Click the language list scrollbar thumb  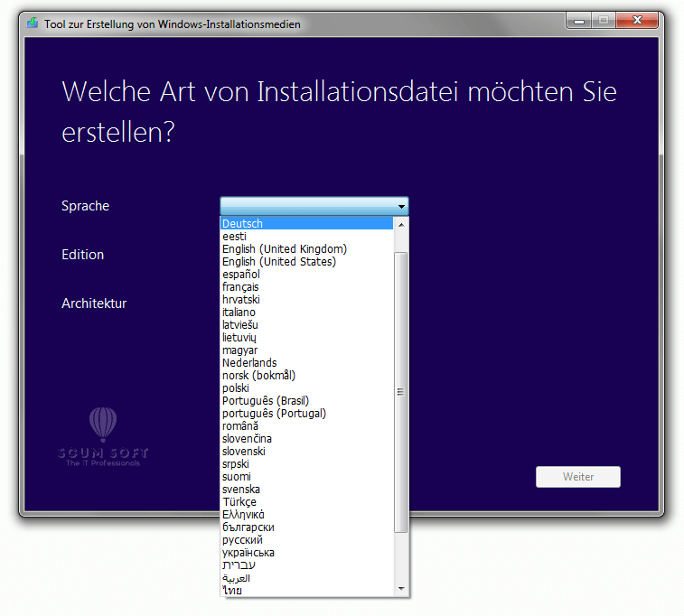point(401,392)
